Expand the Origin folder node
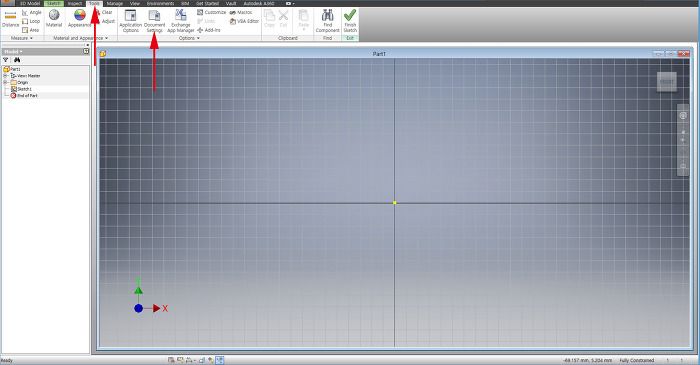700x365 pixels. click(x=5, y=83)
